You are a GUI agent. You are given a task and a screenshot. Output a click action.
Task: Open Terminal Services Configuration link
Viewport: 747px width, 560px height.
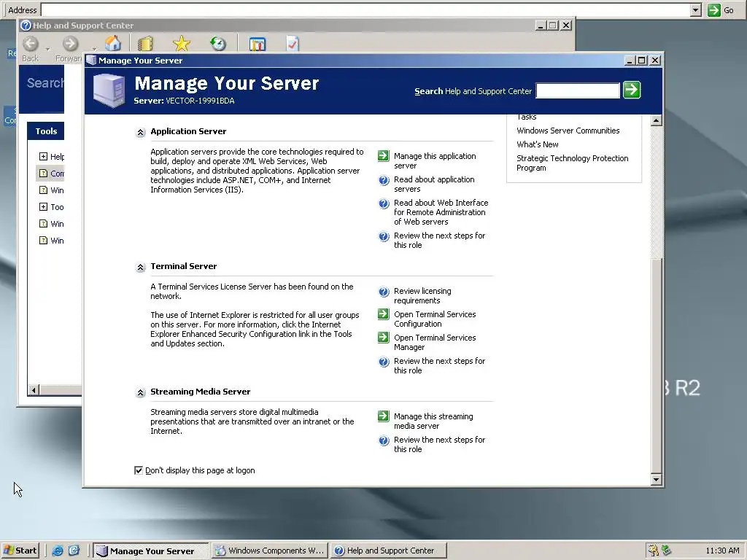[x=435, y=319]
